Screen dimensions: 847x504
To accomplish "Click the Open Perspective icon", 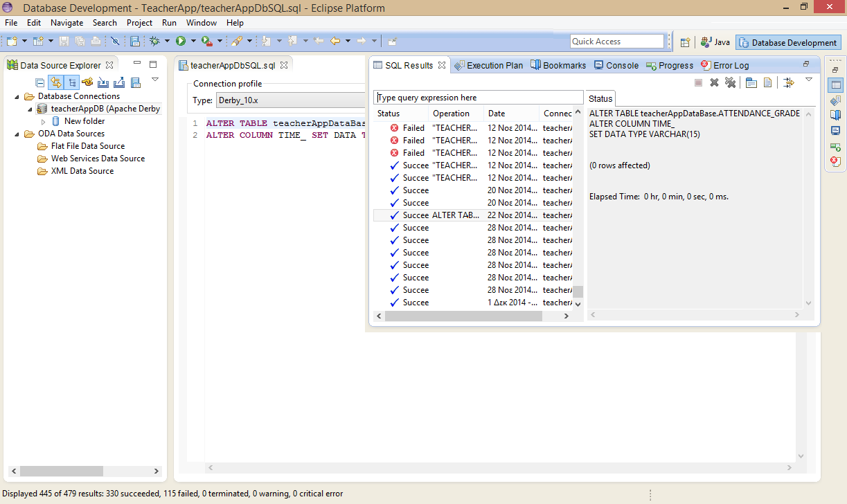I will pos(685,42).
